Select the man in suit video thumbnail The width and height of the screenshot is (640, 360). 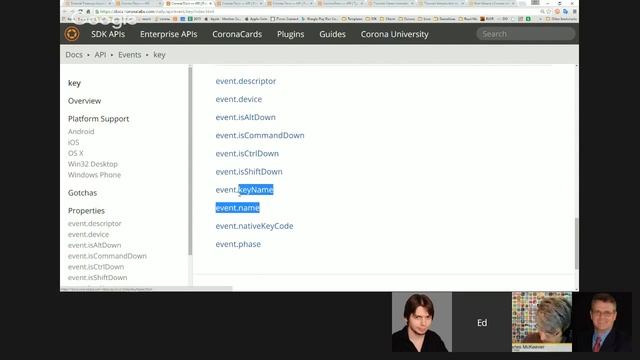(x=602, y=322)
